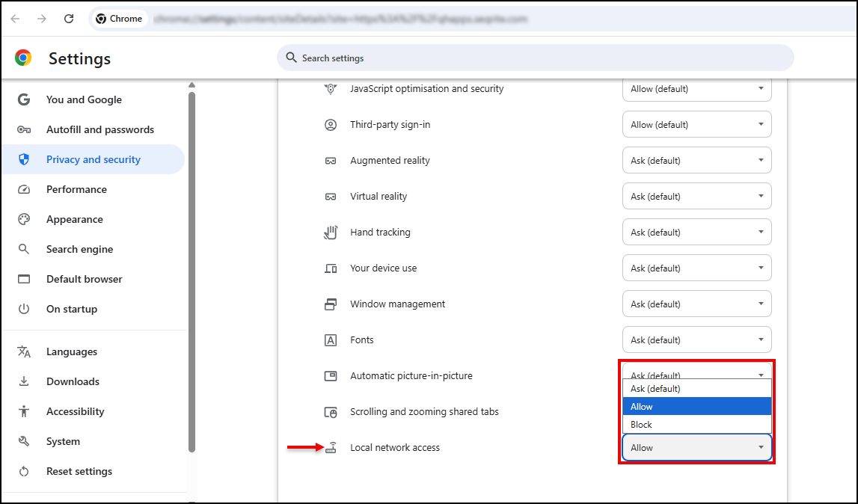Choose Allow option in dropdown list
858x504 pixels.
696,407
